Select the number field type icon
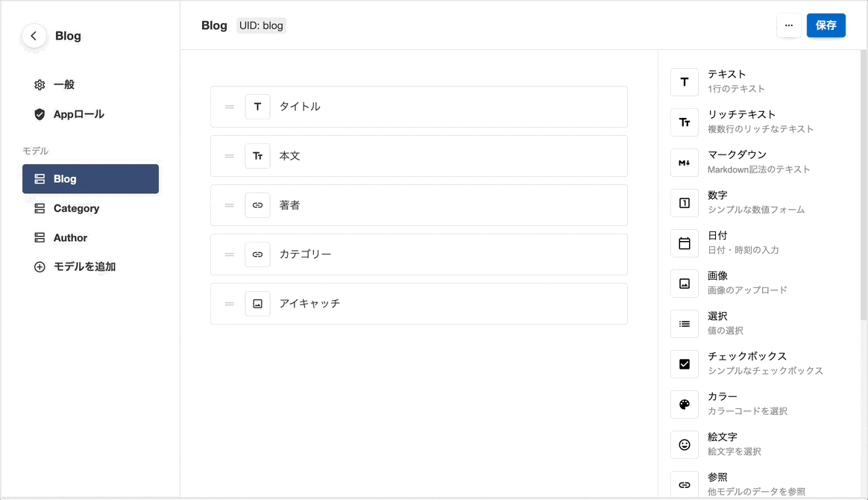 click(x=685, y=203)
